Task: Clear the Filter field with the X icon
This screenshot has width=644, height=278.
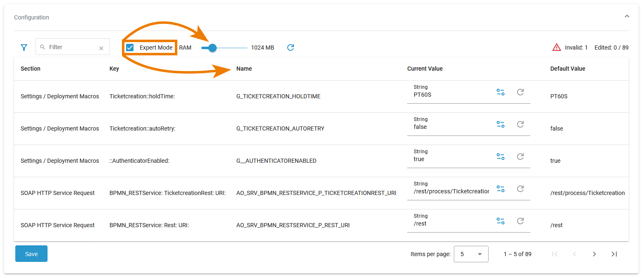Action: click(101, 48)
